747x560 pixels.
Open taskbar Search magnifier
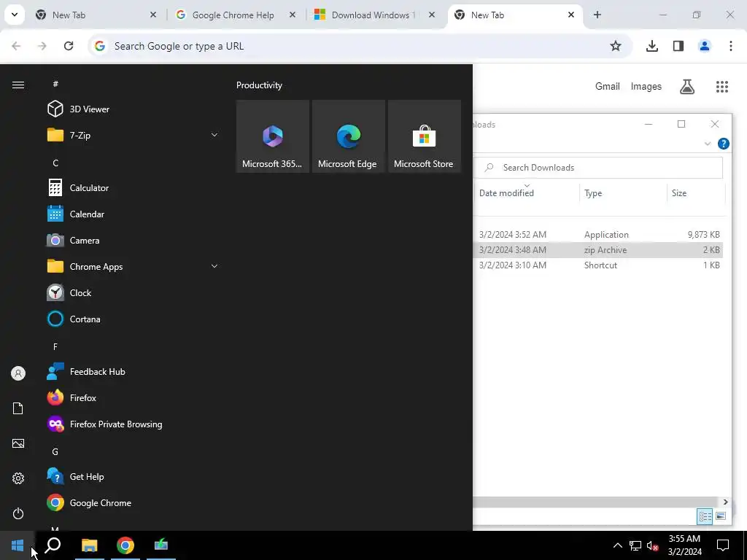53,545
